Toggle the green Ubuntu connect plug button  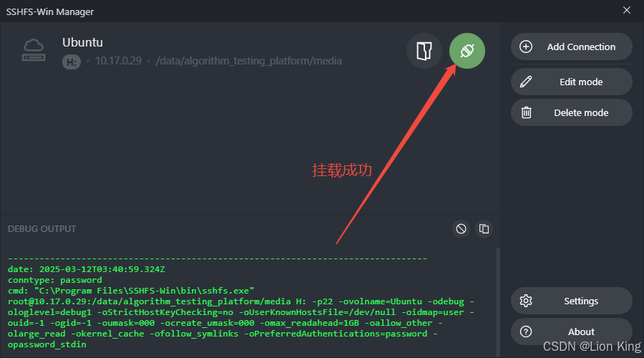click(x=467, y=51)
